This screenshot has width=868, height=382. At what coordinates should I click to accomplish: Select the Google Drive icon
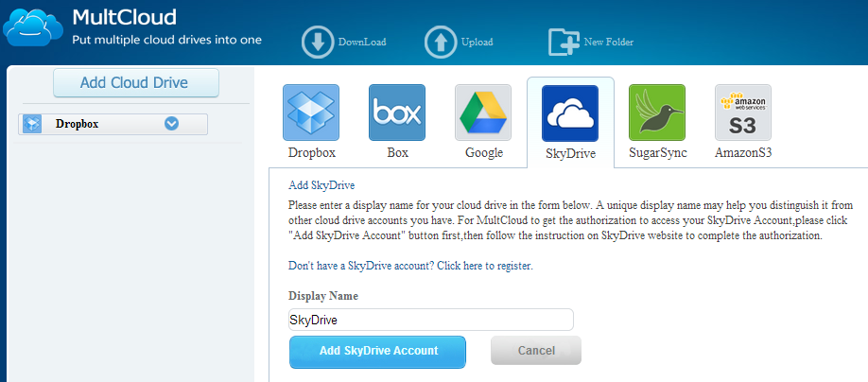tap(483, 113)
